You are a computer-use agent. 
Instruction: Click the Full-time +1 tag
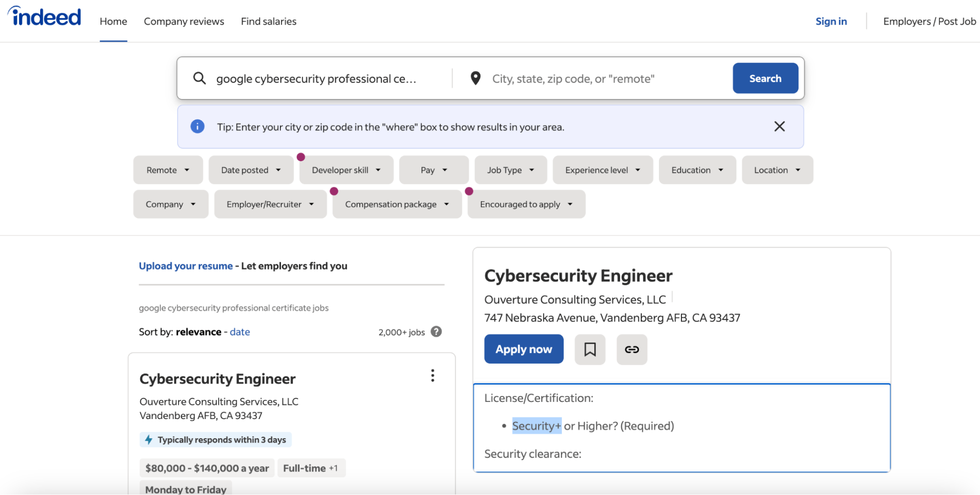click(311, 468)
